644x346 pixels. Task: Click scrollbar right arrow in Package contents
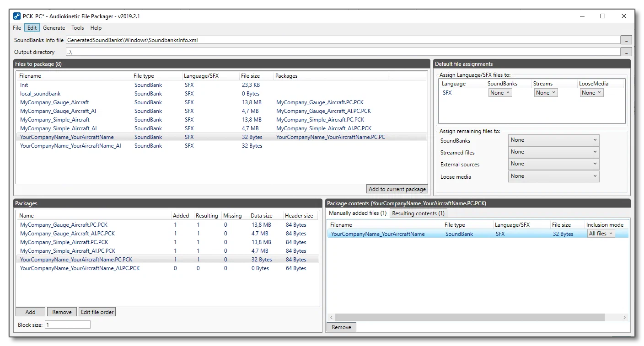(x=625, y=317)
